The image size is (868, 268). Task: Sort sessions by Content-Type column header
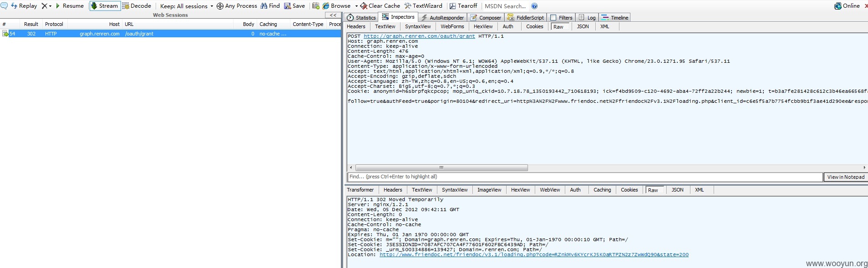click(x=308, y=24)
